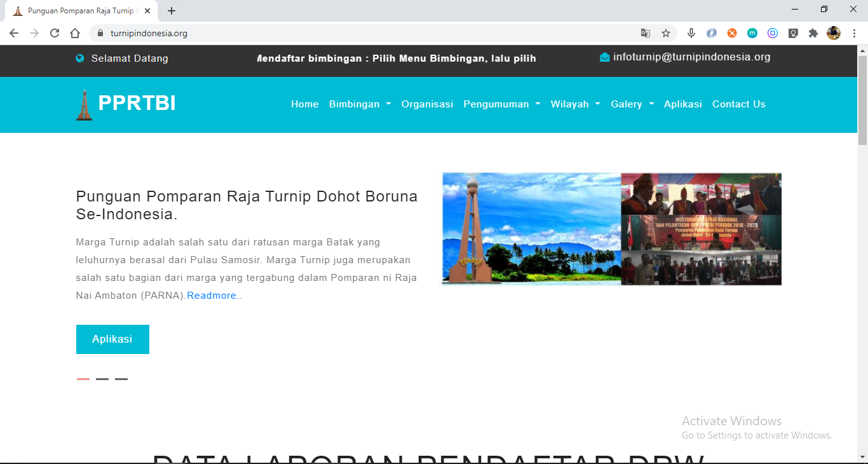Viewport: 868px width, 464px height.
Task: Open the Contact Us page
Action: coord(738,104)
